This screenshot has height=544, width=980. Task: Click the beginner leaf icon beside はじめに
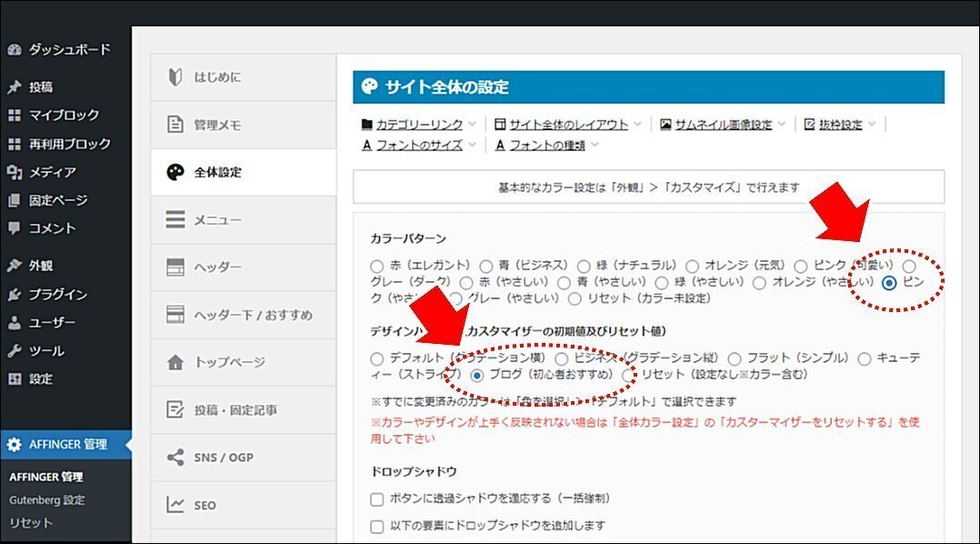coord(175,77)
